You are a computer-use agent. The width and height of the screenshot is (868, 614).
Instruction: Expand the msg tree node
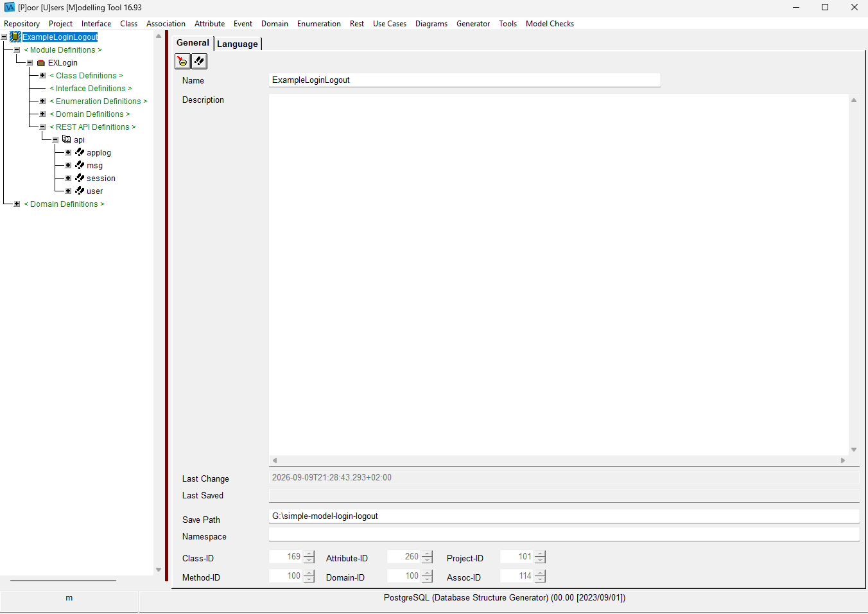coord(68,165)
